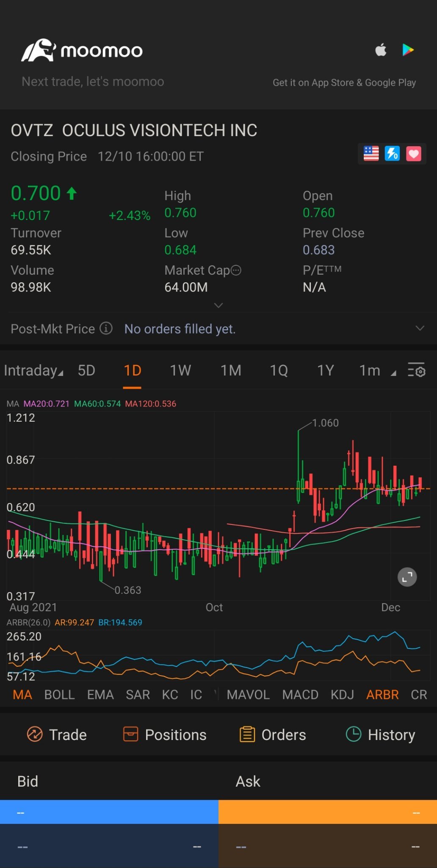Select ARBR sub-indicator

coord(382,695)
